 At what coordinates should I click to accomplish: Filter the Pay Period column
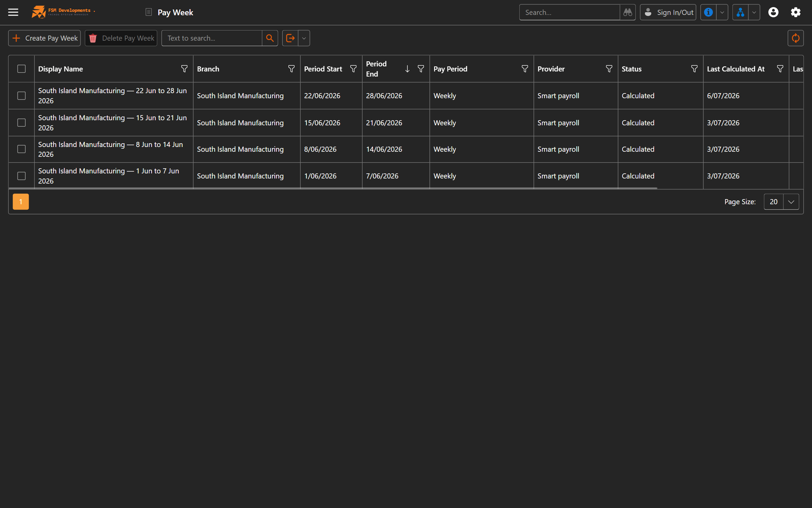click(525, 69)
